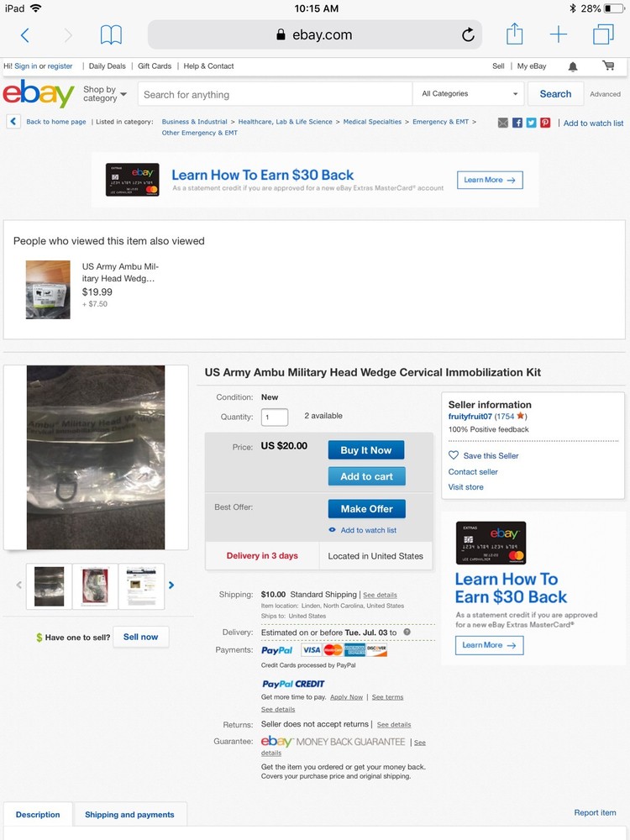The height and width of the screenshot is (840, 630).
Task: Expand Shop by category dropdown
Action: 104,94
